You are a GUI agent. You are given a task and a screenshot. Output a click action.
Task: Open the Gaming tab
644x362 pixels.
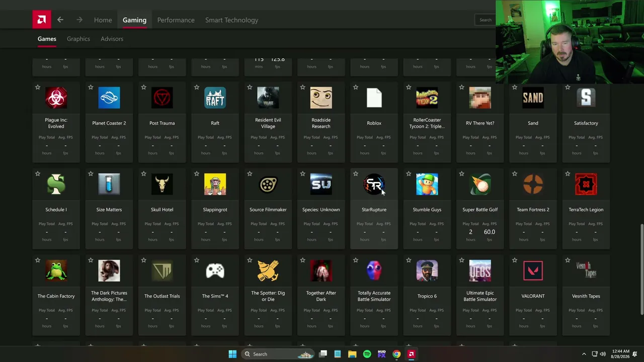[134, 20]
